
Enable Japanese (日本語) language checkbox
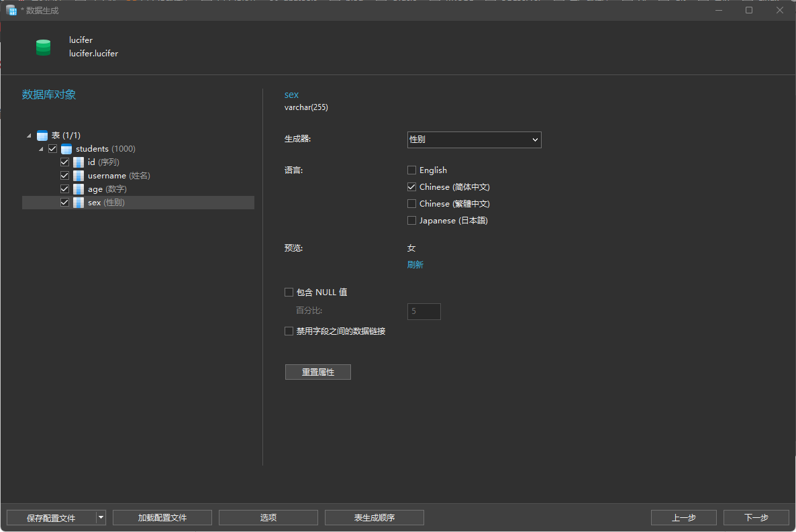click(411, 220)
